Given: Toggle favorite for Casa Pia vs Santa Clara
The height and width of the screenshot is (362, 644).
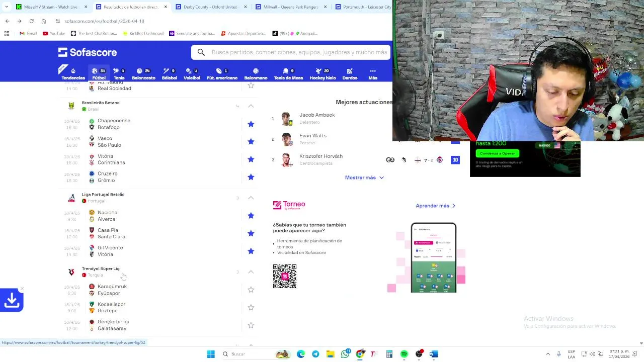Looking at the screenshot, I should pos(251,233).
